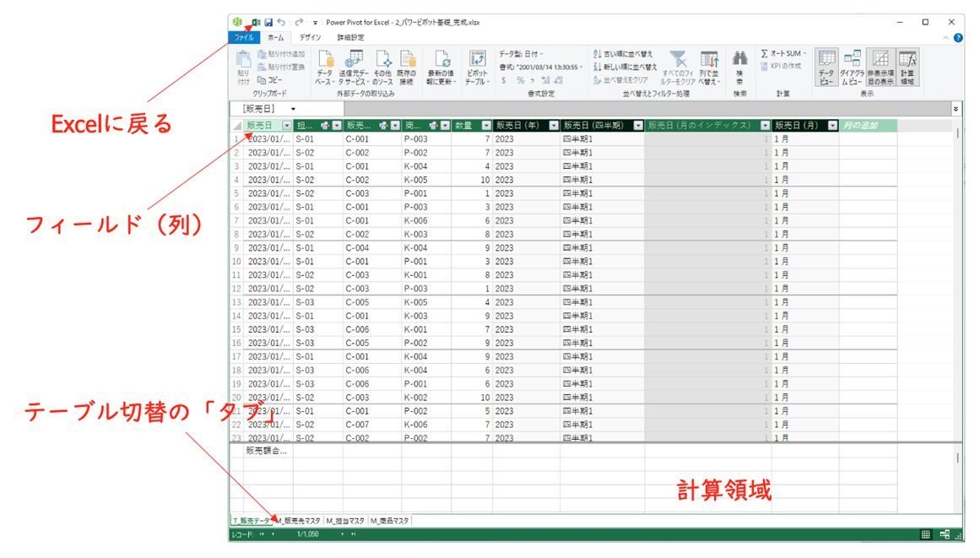Click grid view icon in status bar

(x=926, y=535)
